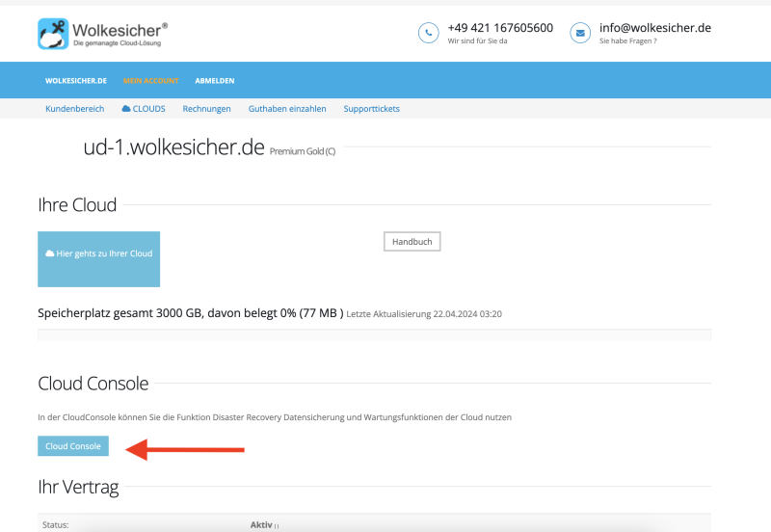Click the Status: label in the contract table
The image size is (771, 532).
click(56, 525)
